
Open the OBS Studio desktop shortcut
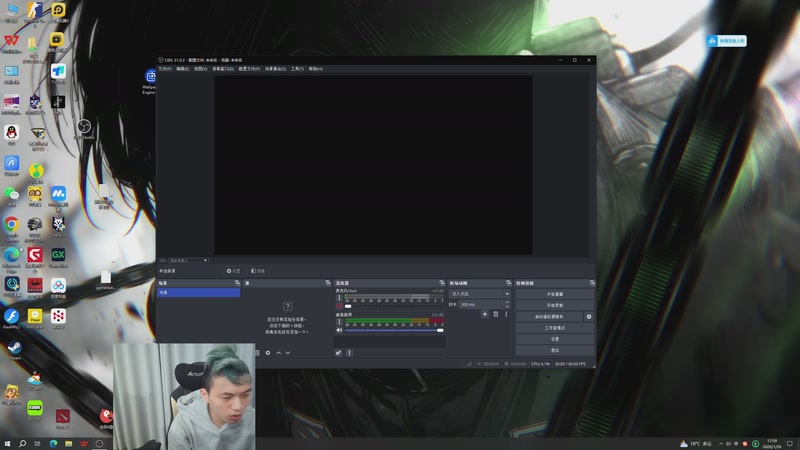(84, 129)
